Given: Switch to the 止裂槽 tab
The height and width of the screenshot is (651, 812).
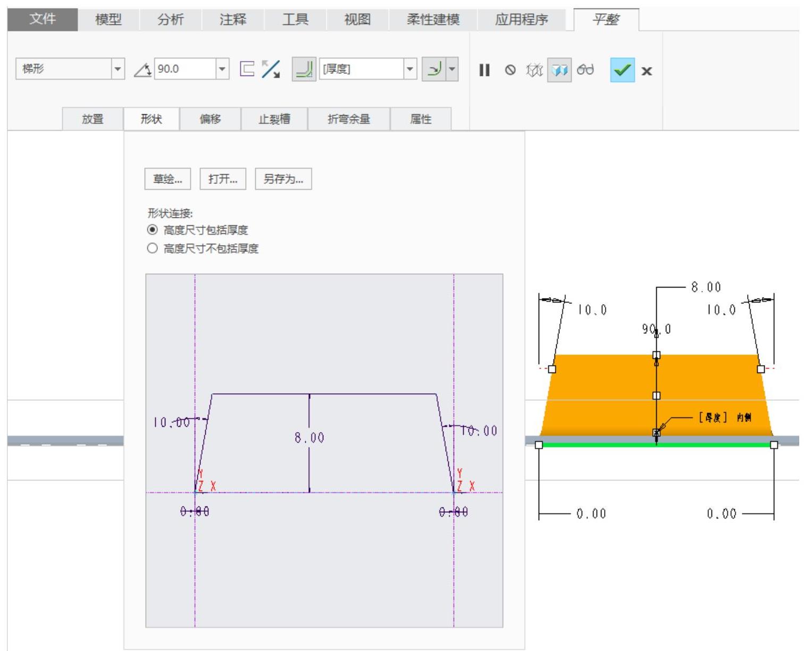Looking at the screenshot, I should pyautogui.click(x=274, y=119).
